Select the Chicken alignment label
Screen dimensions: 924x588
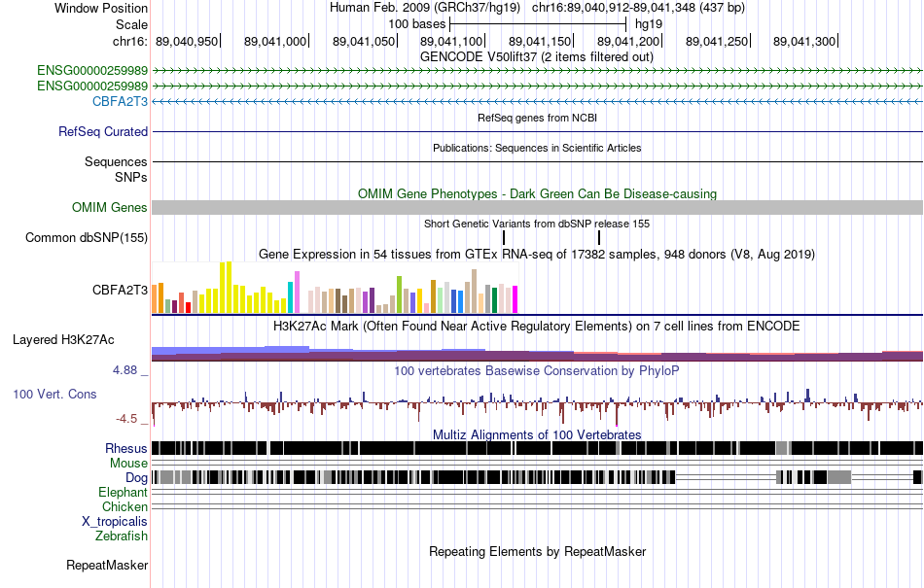[x=124, y=506]
